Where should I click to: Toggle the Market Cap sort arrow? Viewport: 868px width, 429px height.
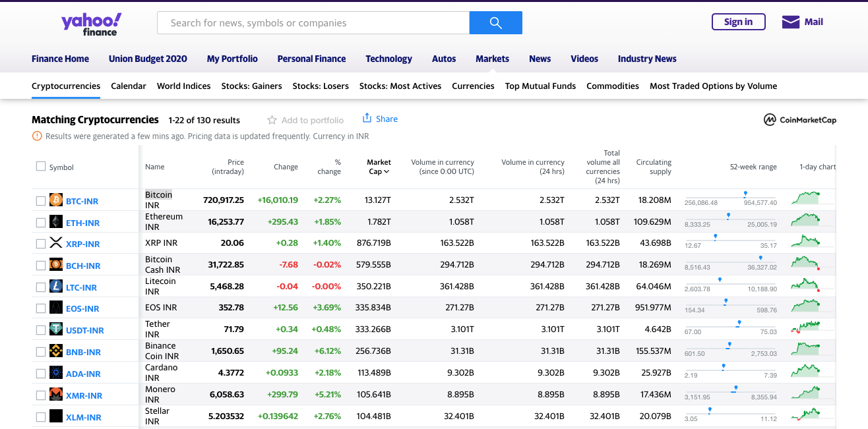[388, 171]
